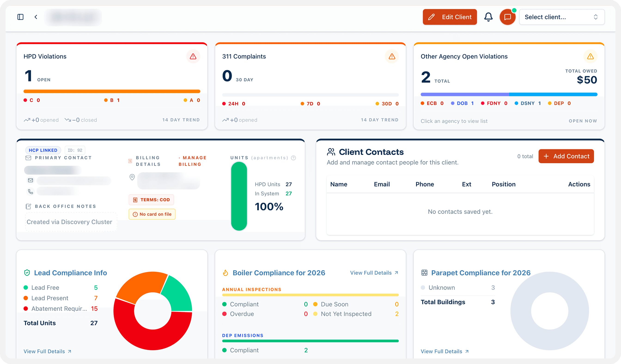Filter by DSNY agency violations

(528, 103)
